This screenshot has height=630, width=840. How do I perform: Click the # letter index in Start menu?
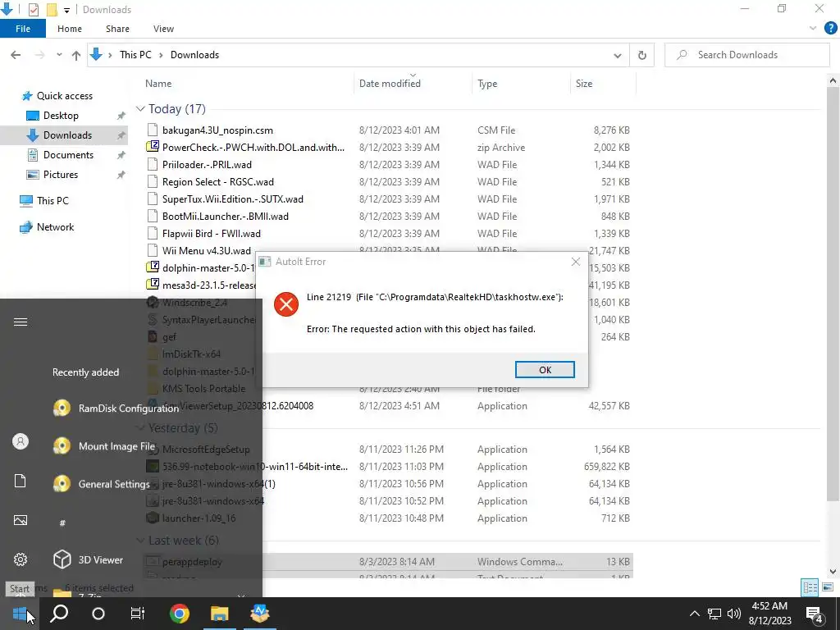pyautogui.click(x=62, y=523)
